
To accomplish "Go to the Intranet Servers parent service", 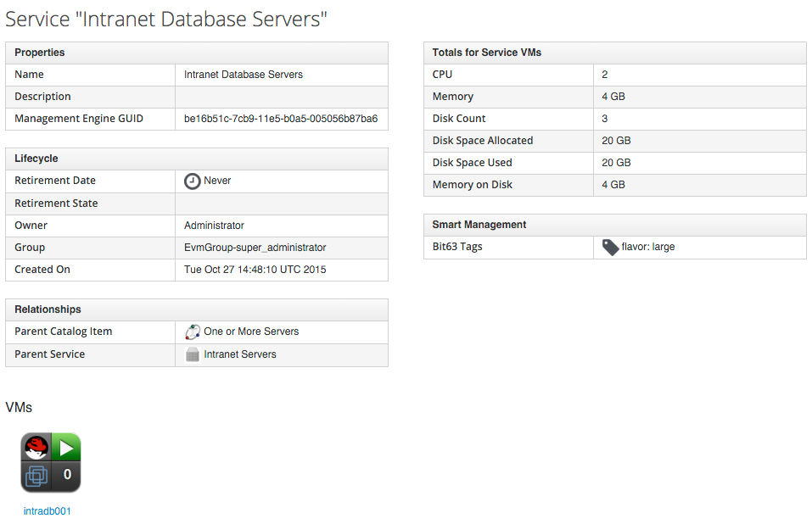I will pyautogui.click(x=240, y=354).
